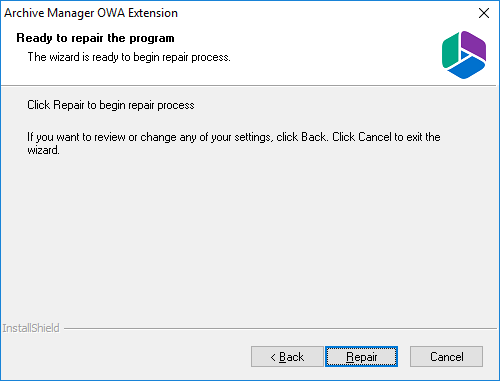Click the less-than arrow on Back button

point(273,357)
